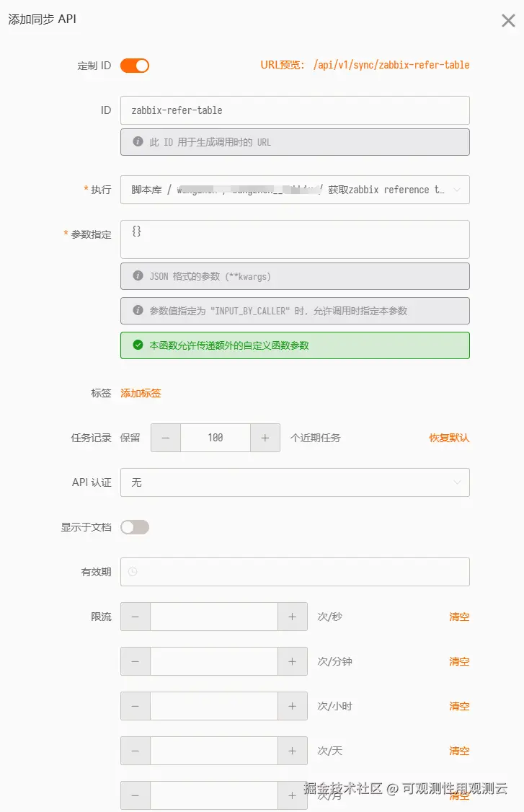The image size is (524, 812).
Task: Clear the 次/小时 rate limit
Action: (459, 706)
